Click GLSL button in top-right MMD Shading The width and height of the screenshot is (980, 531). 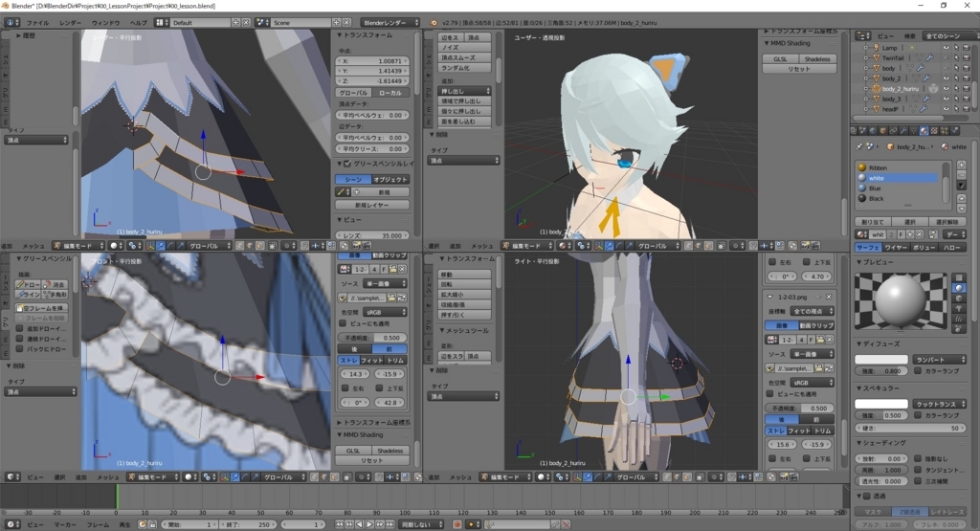click(x=780, y=58)
